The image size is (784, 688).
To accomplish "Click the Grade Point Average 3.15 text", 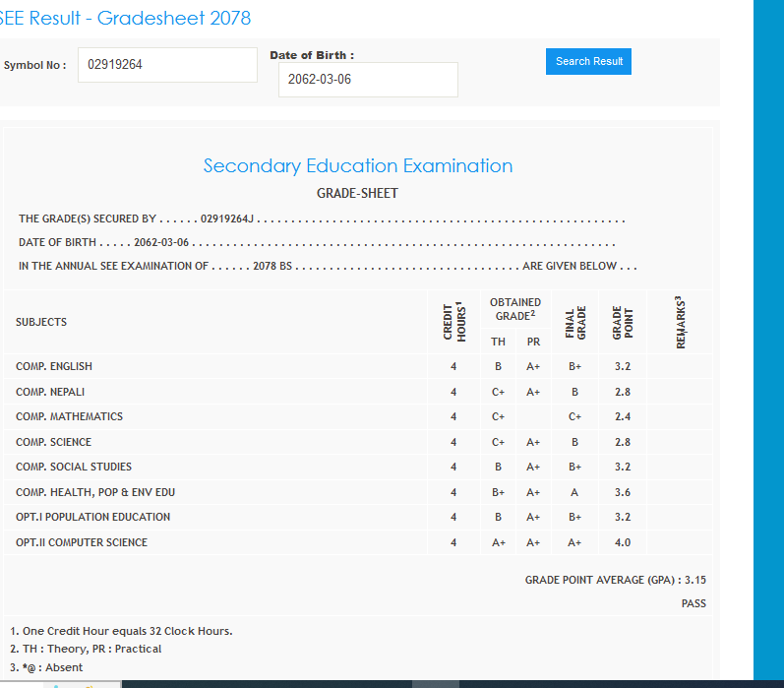I will point(615,580).
